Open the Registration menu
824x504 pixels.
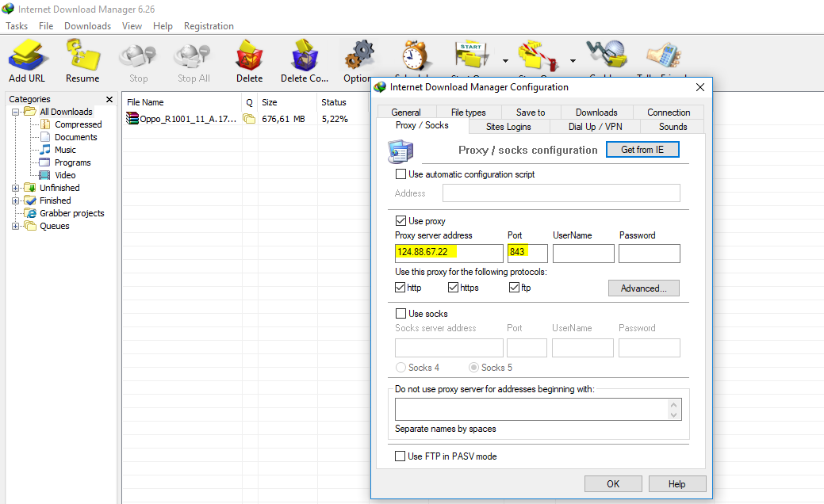pos(209,25)
